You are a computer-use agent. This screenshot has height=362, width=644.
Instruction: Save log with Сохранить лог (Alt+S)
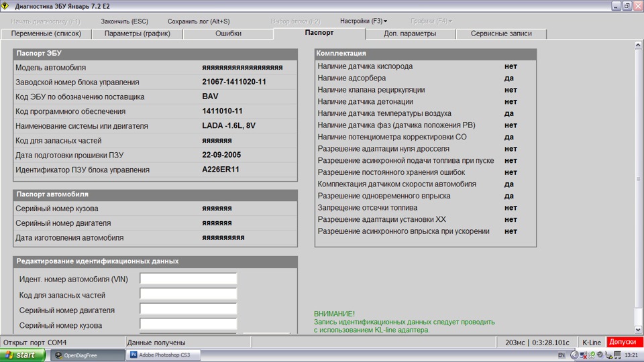click(198, 21)
